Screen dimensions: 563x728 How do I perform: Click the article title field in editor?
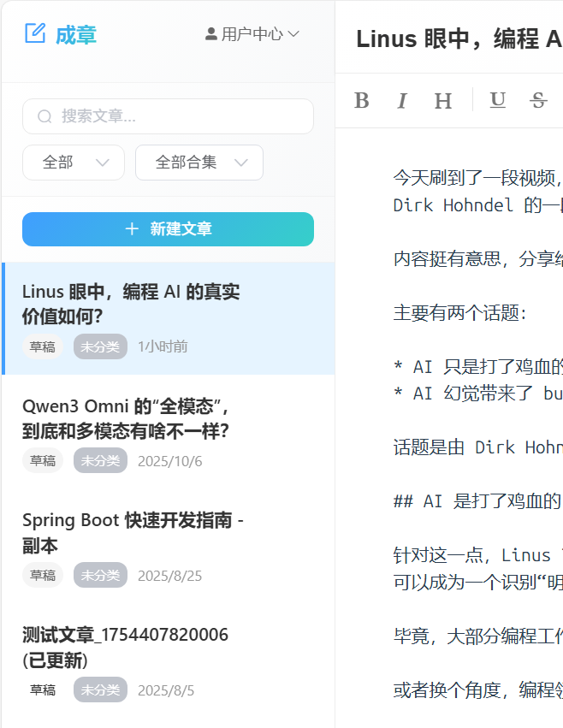coord(459,38)
